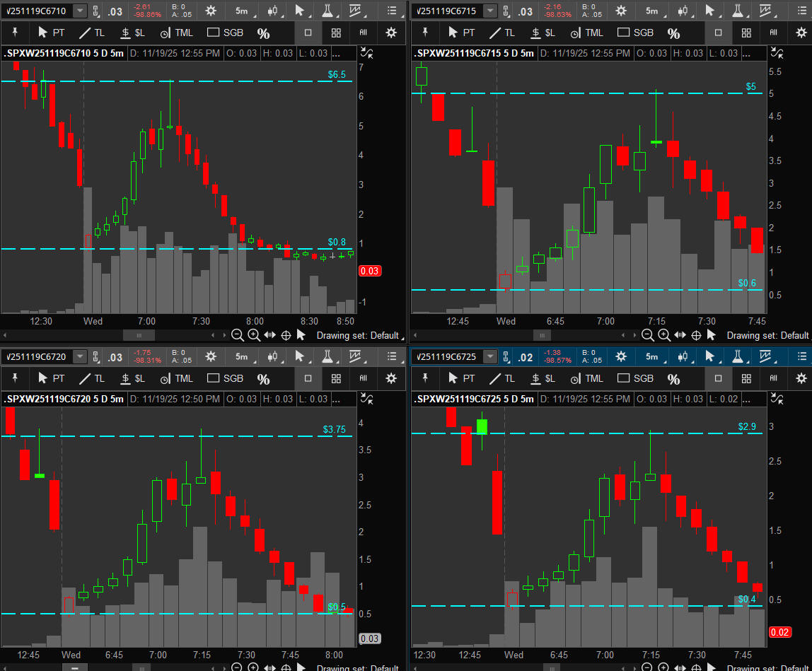Image resolution: width=812 pixels, height=671 pixels.
Task: Toggle pin drawing tool in C6710 toolbar
Action: 15,33
